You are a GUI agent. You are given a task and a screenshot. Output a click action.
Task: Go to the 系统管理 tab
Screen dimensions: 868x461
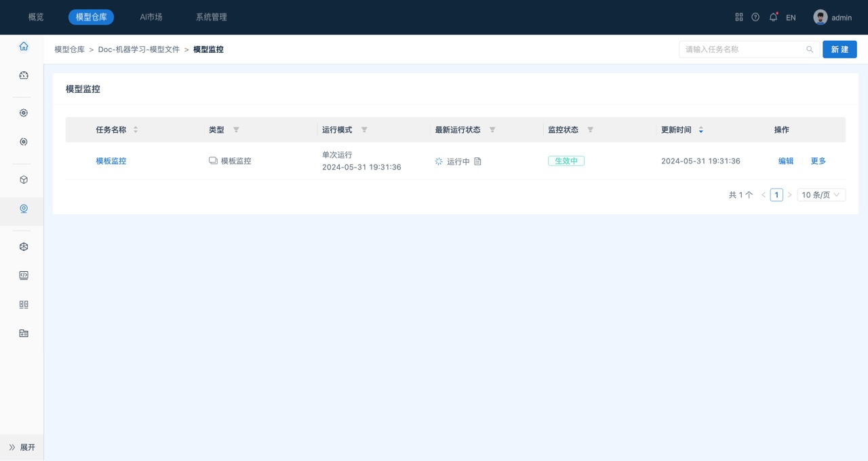[211, 17]
